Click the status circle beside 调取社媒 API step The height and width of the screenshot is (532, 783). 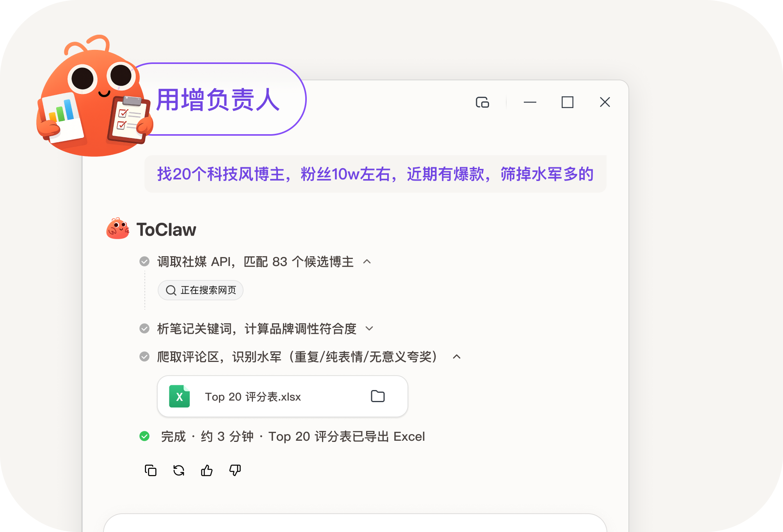click(x=145, y=261)
